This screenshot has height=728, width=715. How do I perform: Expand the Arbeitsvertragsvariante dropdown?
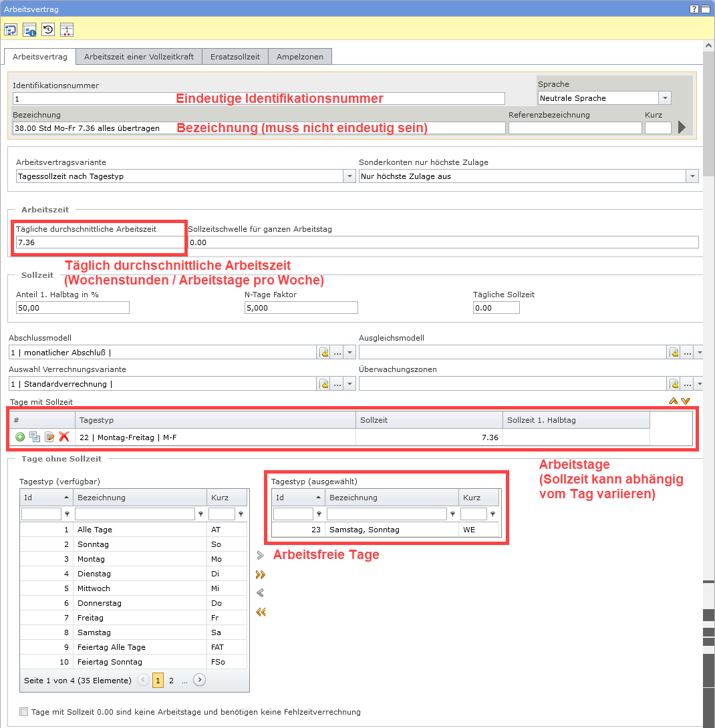coord(349,176)
